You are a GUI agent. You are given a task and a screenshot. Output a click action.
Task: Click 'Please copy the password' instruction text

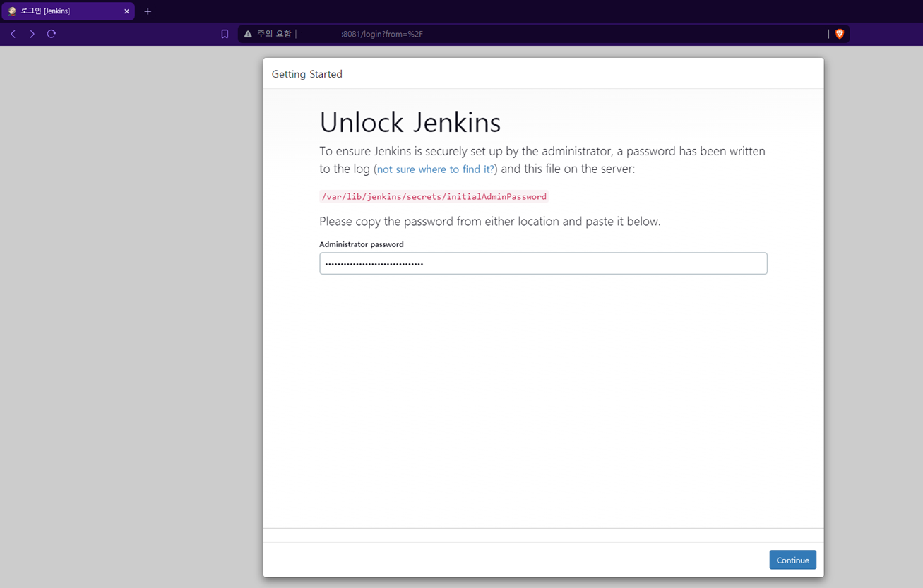point(490,222)
